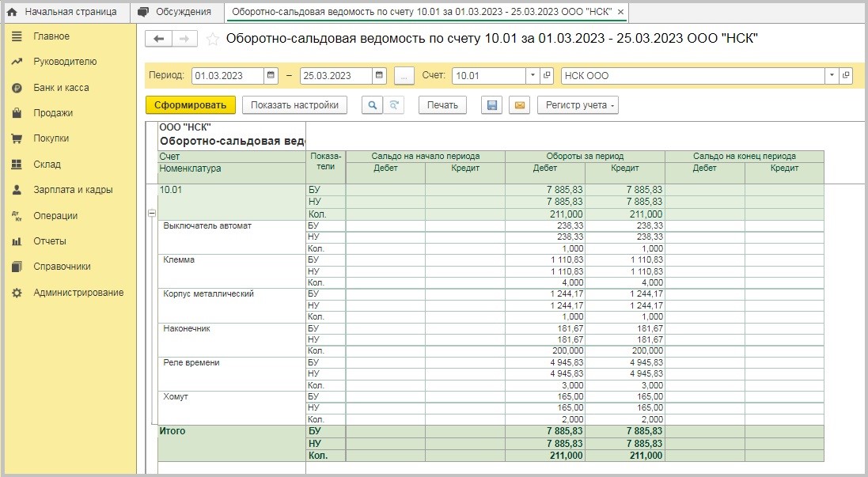The height and width of the screenshot is (477, 868).
Task: Open the Отчеты bar chart icon
Action: point(17,241)
